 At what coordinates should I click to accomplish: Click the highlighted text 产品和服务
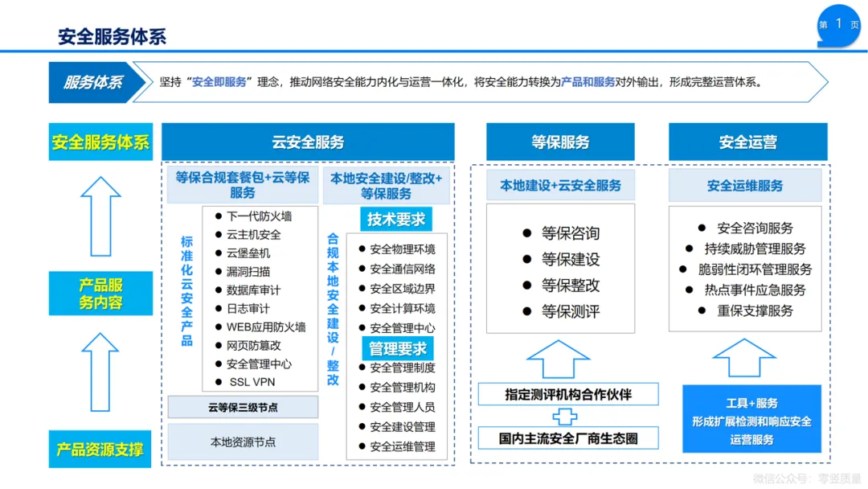[588, 82]
